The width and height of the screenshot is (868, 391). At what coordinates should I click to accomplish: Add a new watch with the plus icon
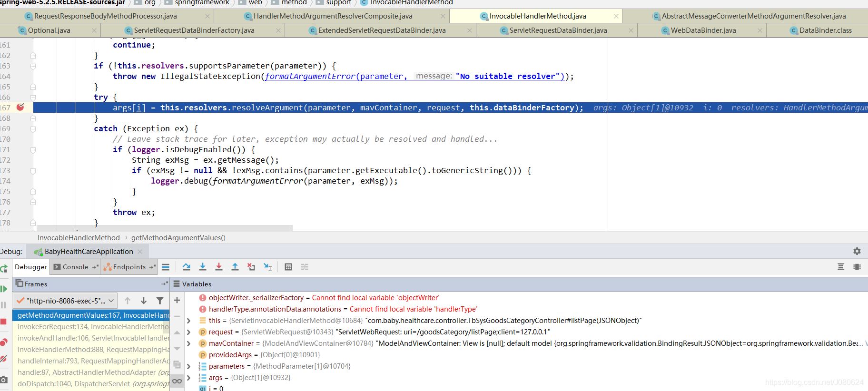[x=177, y=300]
